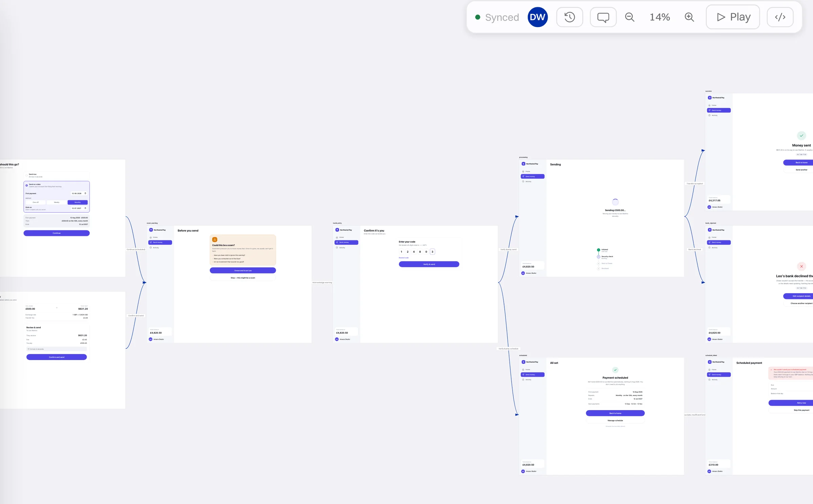Click the I know and trust Leo button
The width and height of the screenshot is (813, 504).
243,270
